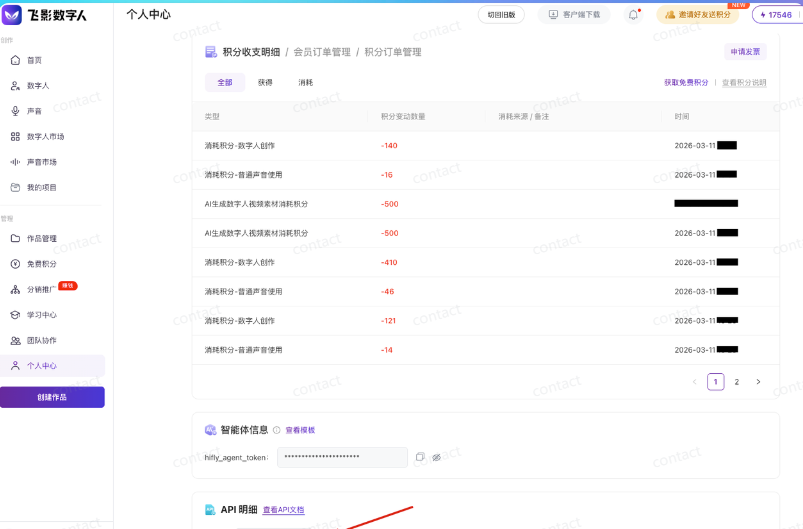Click the 积分收支明细 list icon
Viewport: 803px width, 529px height.
point(210,52)
